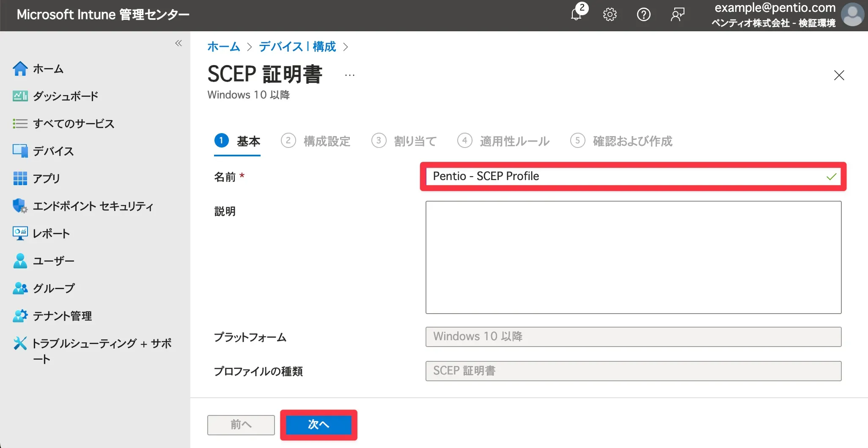Click the user account avatar
The width and height of the screenshot is (868, 448).
click(852, 15)
